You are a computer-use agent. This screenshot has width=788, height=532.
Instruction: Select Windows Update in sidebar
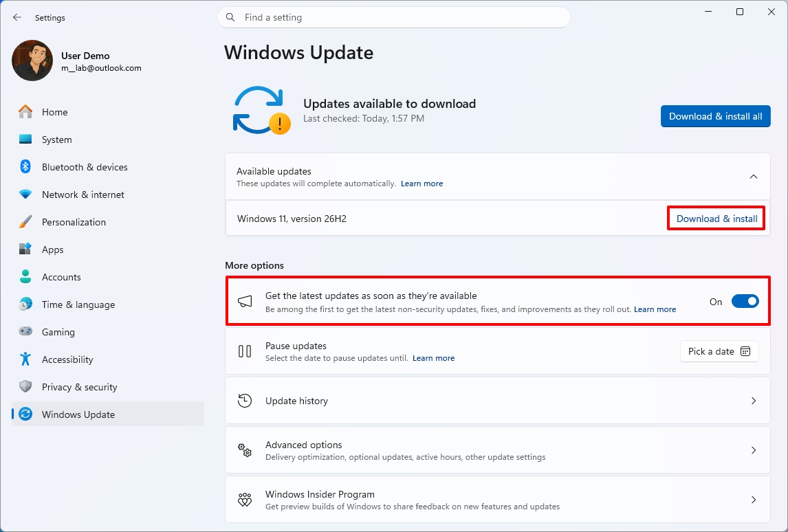pos(108,414)
